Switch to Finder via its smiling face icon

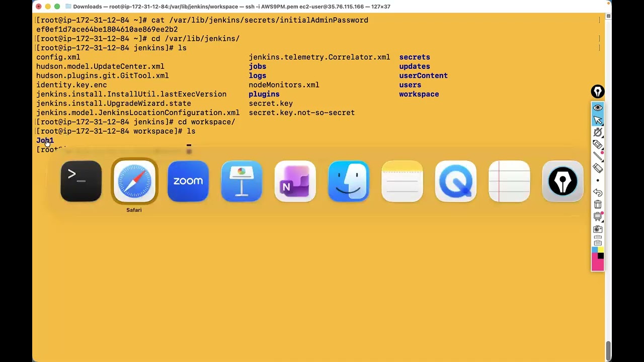[x=349, y=182]
